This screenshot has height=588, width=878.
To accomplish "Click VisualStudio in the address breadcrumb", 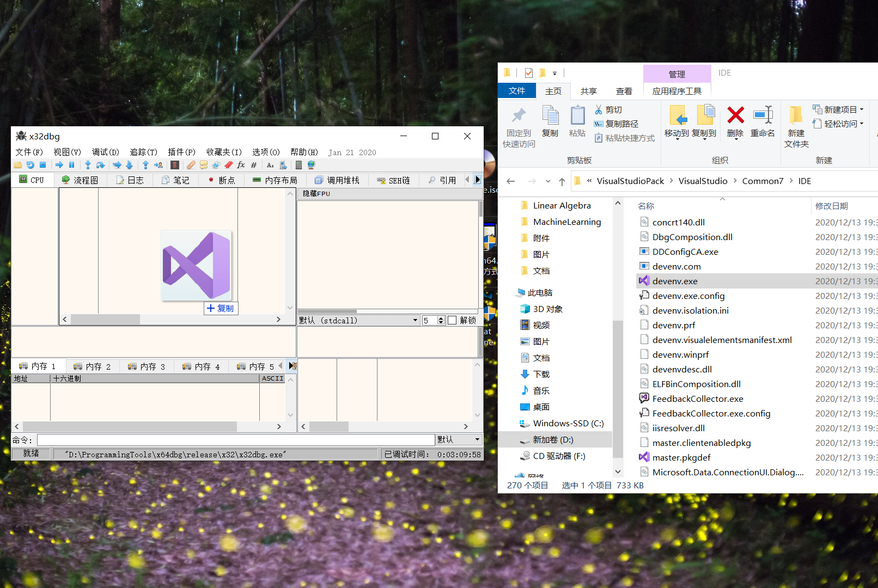I will click(703, 181).
